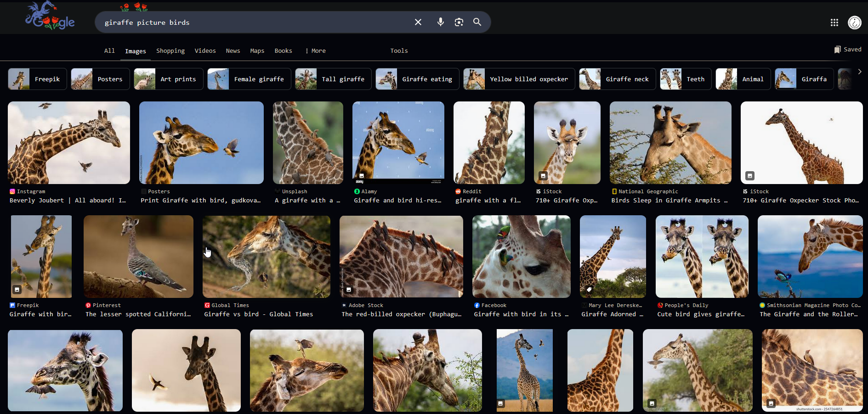Expand the More search categories menu
868x414 pixels.
coord(315,51)
